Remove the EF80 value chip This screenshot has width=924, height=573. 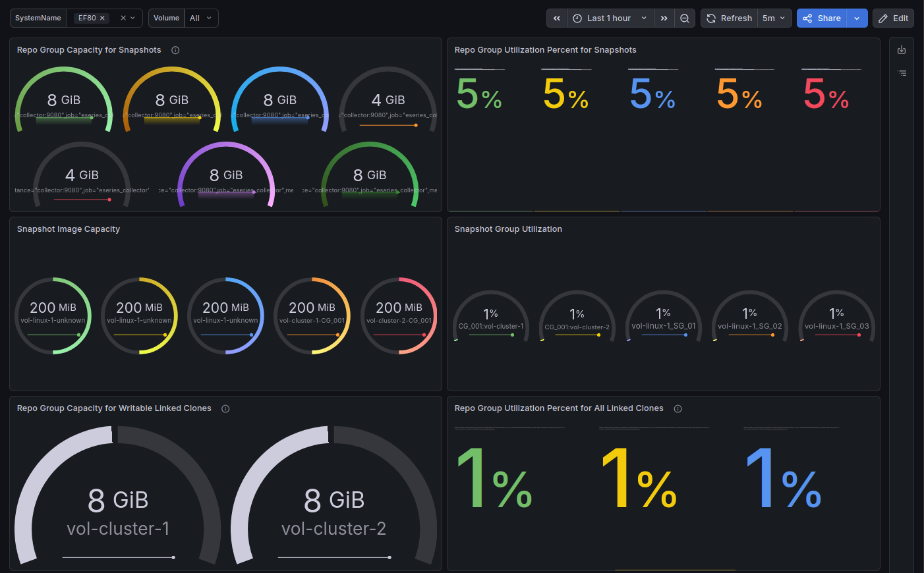click(102, 18)
